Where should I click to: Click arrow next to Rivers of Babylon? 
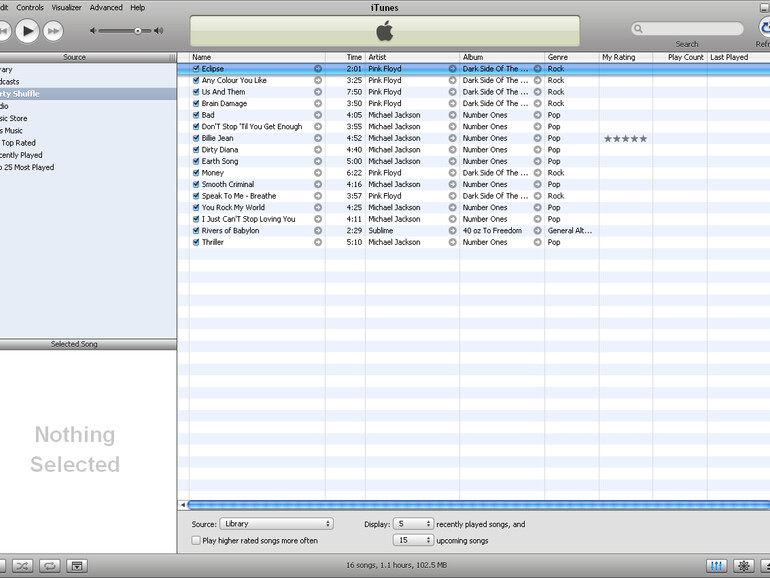(318, 231)
